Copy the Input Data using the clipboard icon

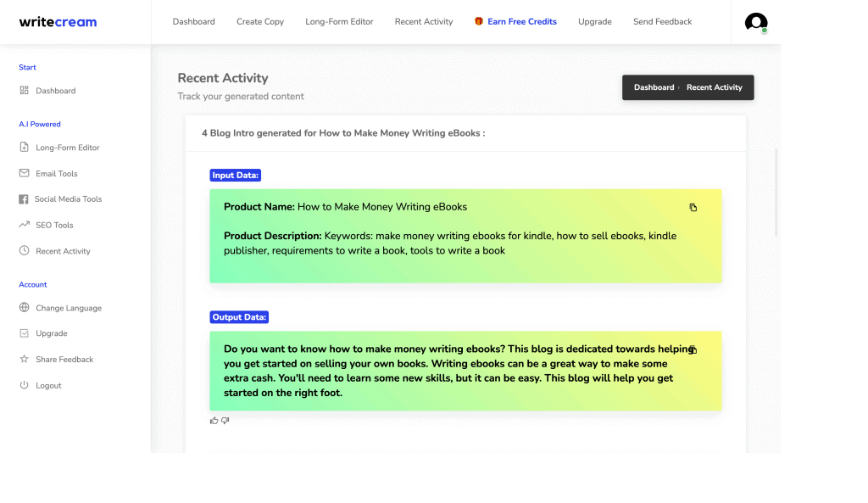coord(693,207)
